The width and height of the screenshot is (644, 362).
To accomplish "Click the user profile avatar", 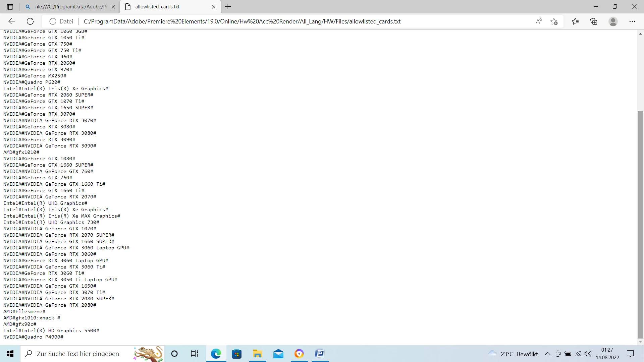I will point(613,21).
